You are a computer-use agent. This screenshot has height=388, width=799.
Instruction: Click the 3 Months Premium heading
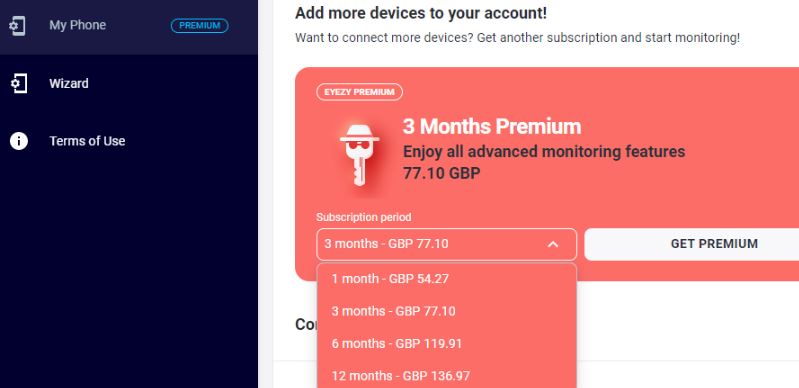(492, 126)
